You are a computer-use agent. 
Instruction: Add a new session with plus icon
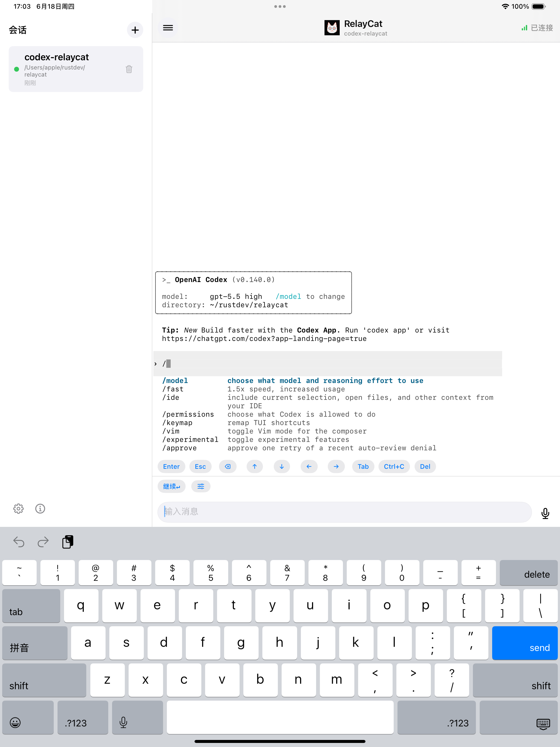click(x=135, y=30)
